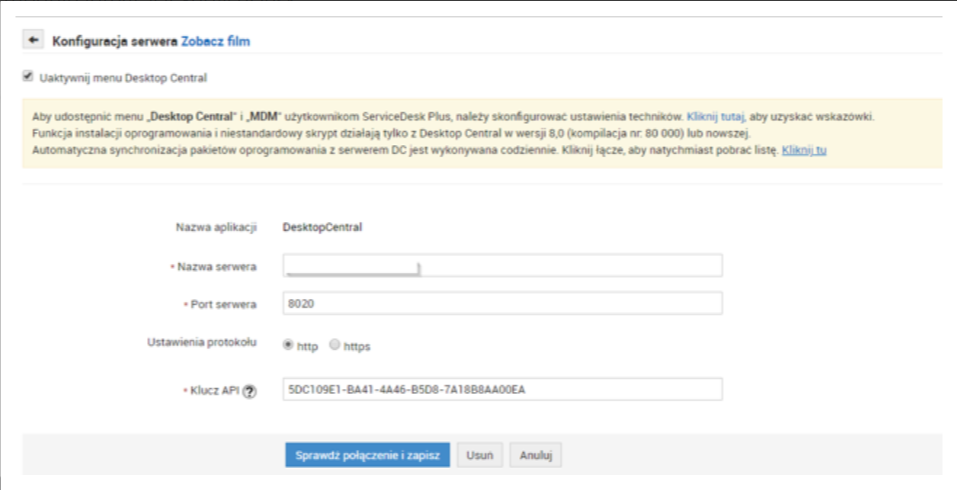Click the Klucz API text field
Viewport: 957px width, 490px height.
tap(500, 390)
